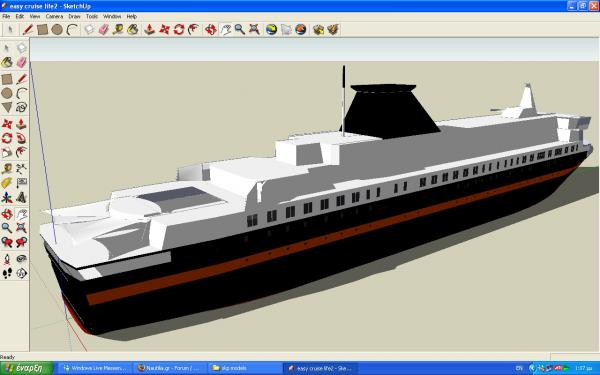This screenshot has width=600, height=375.
Task: Select the Walk footprints tool in left toolbar
Action: point(7,273)
